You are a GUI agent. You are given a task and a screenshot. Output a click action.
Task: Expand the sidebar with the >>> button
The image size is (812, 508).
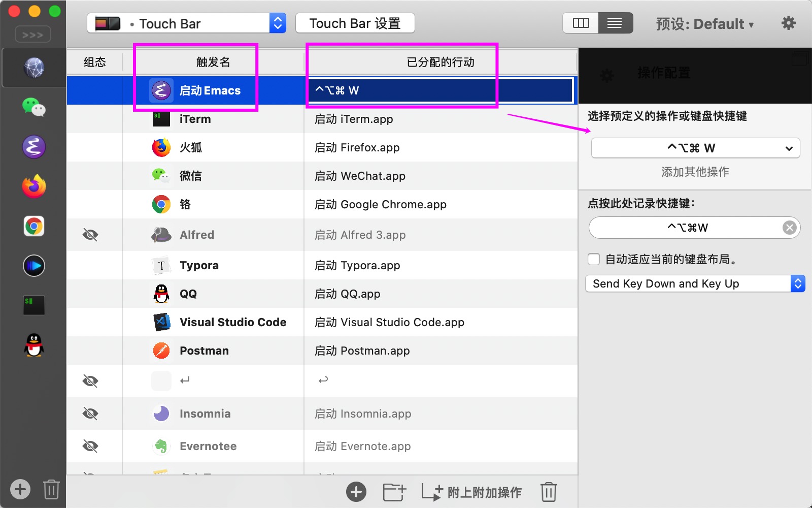click(33, 35)
